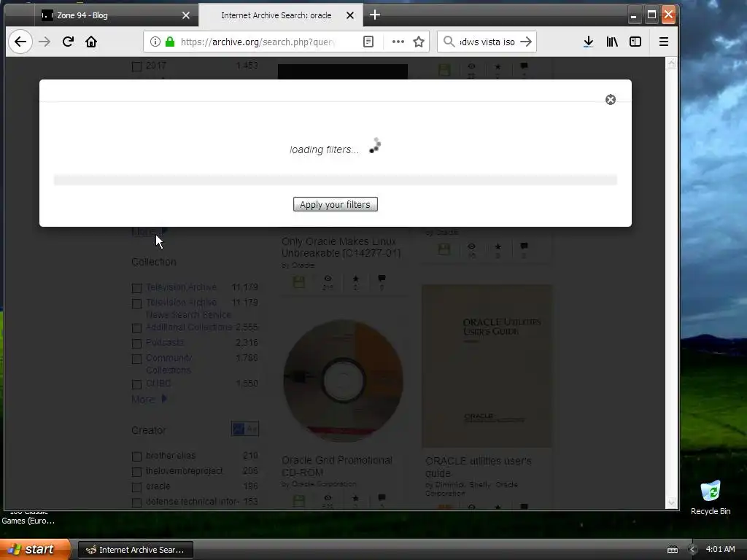Open the downloads panel
This screenshot has width=747, height=560.
coord(589,42)
